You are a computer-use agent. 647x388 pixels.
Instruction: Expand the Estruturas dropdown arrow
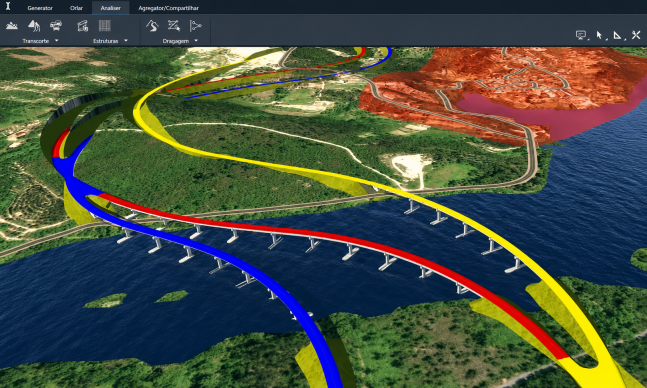click(126, 40)
